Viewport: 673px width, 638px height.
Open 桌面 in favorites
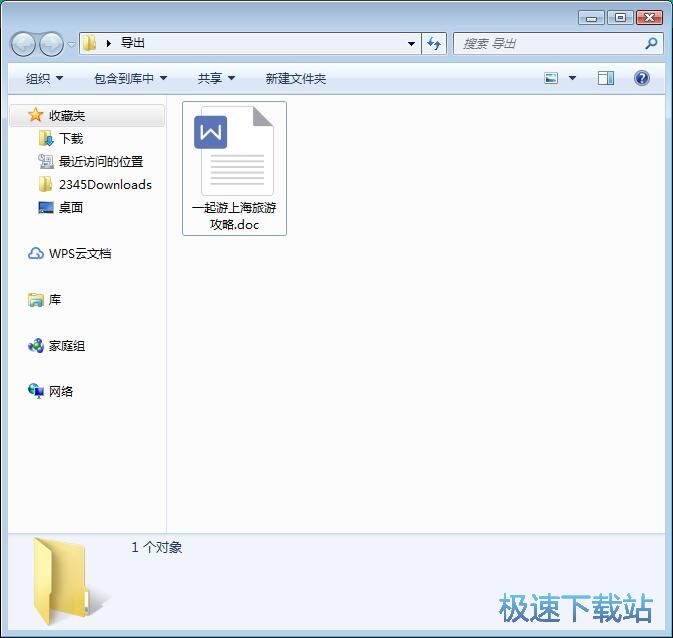tap(71, 208)
